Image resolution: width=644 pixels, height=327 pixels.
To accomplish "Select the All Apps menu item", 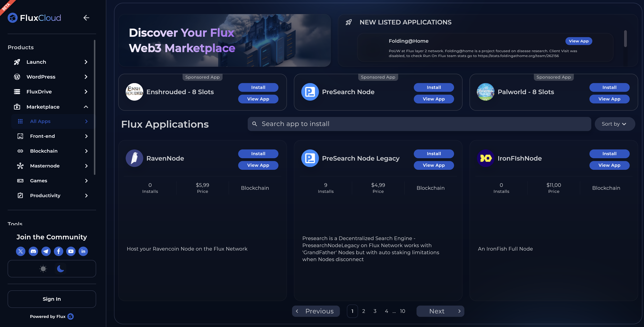I will [53, 121].
